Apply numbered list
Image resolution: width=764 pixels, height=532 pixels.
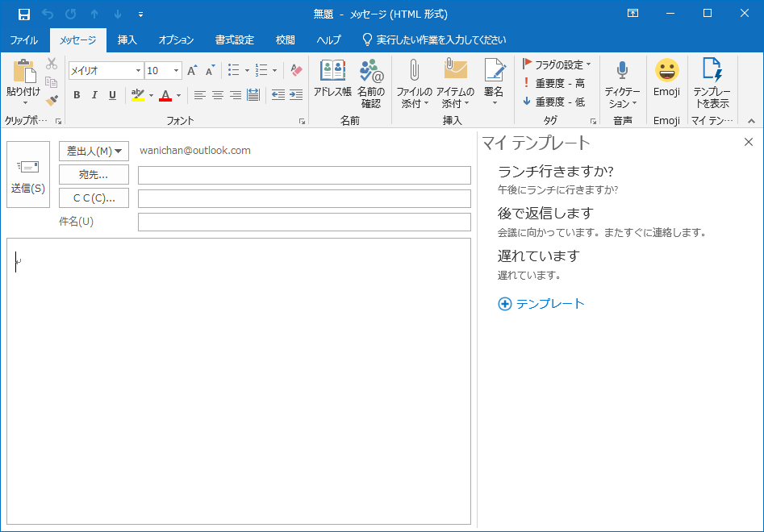click(261, 71)
